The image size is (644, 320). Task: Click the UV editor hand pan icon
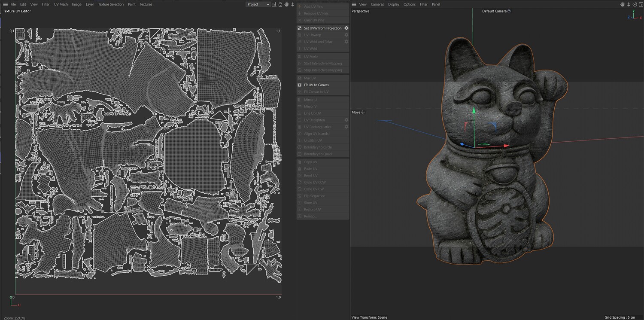point(286,4)
